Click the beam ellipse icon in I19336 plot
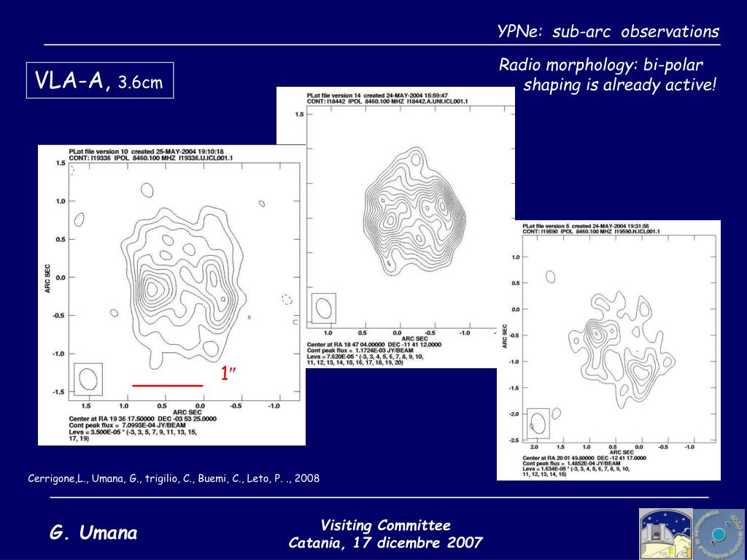This screenshot has width=747, height=560. tap(88, 379)
